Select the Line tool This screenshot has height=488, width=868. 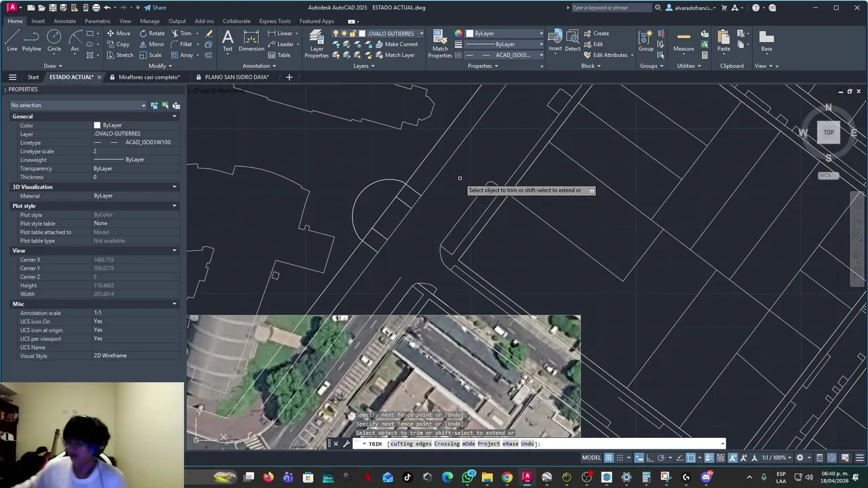12,41
